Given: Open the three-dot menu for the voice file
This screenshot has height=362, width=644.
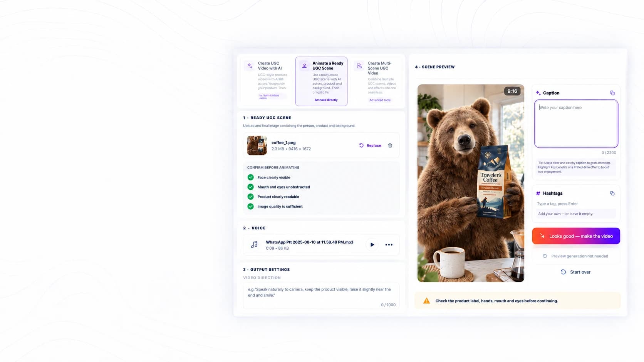Looking at the screenshot, I should coord(389,245).
